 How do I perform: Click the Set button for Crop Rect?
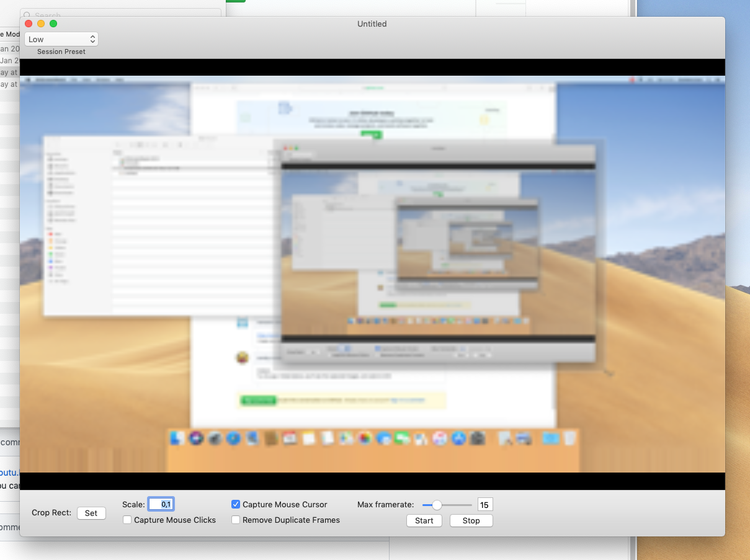tap(91, 513)
